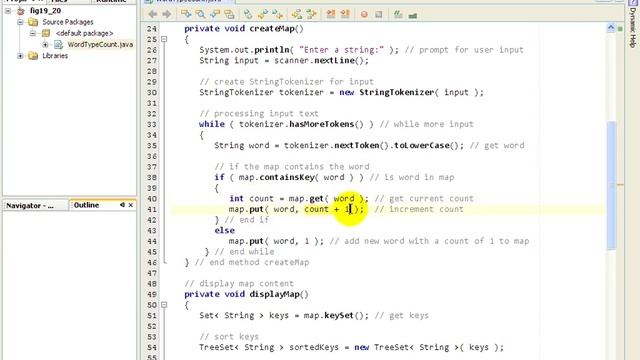Click the Libraries folder icon
The height and width of the screenshot is (360, 640).
(x=33, y=56)
